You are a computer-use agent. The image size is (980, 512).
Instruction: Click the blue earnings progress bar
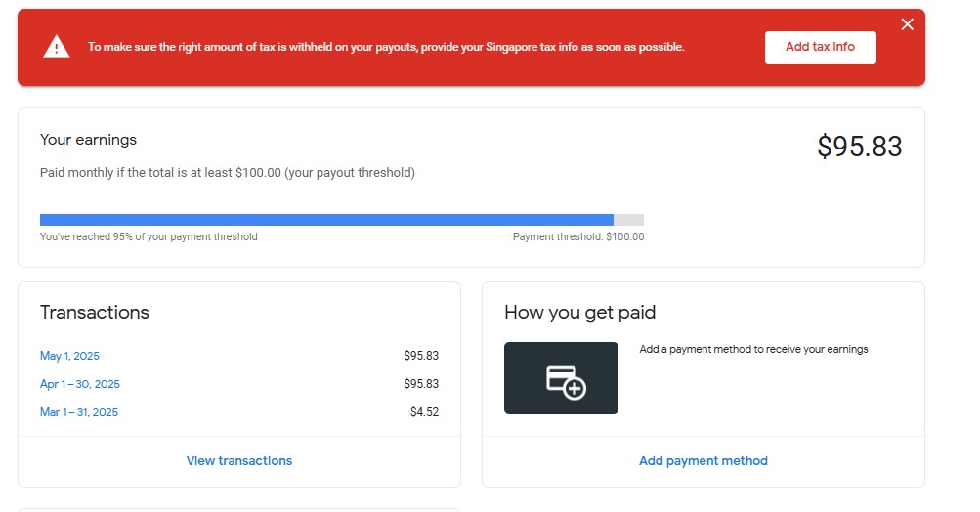[326, 220]
